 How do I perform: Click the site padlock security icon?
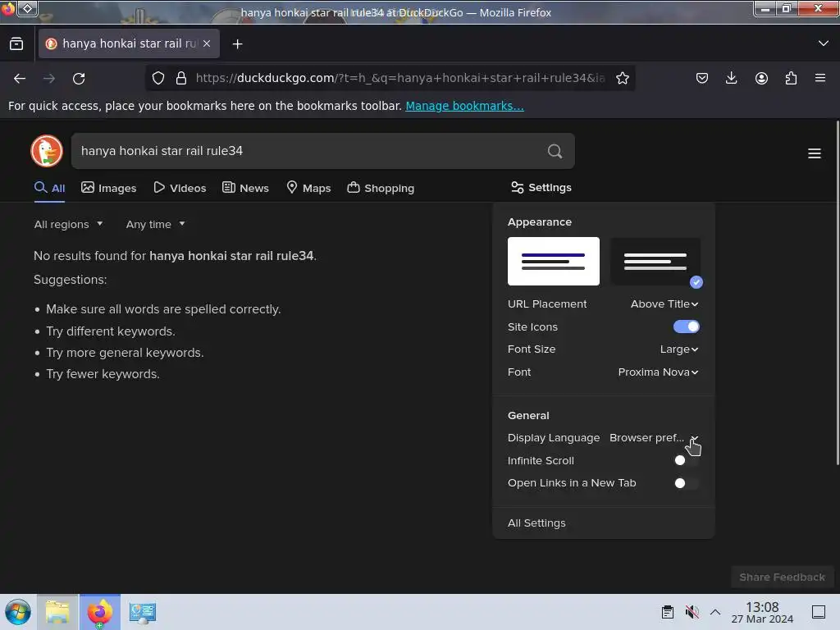tap(181, 78)
